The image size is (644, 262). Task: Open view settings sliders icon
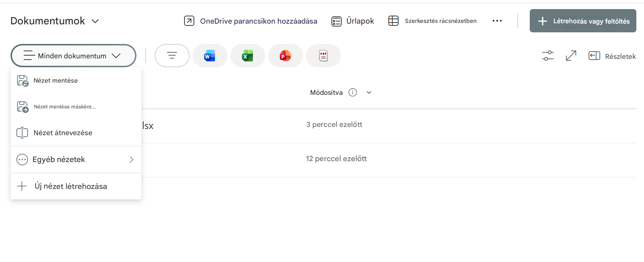tap(548, 56)
